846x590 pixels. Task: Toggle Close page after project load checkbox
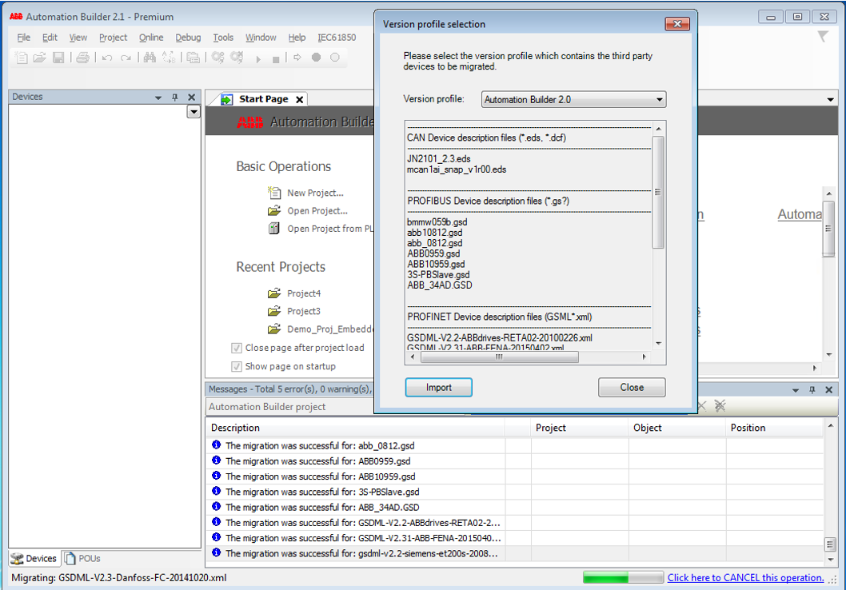click(x=237, y=348)
